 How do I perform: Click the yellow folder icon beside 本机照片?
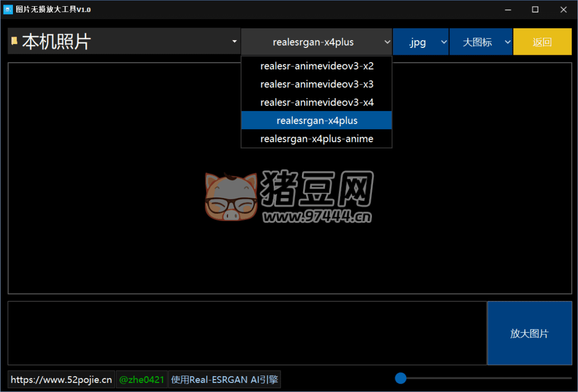(14, 41)
